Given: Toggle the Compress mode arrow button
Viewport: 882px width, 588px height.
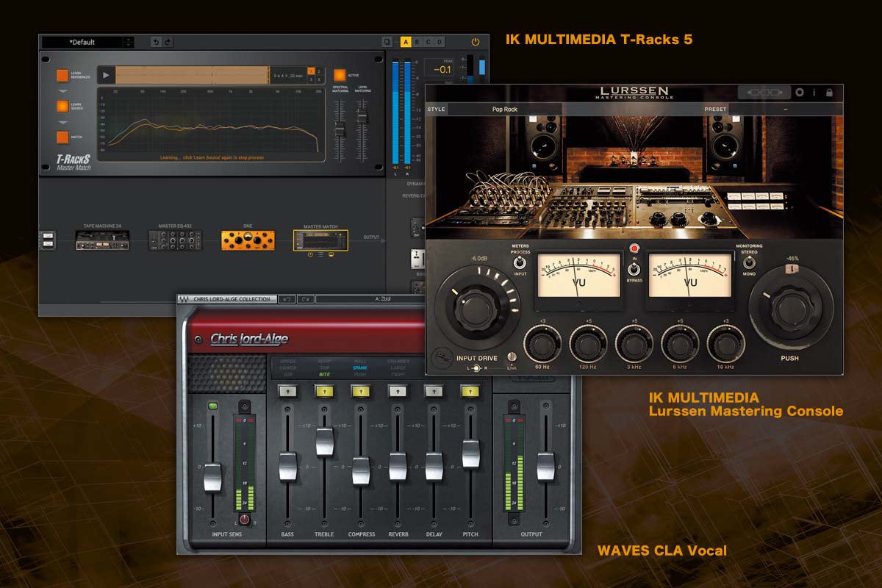Looking at the screenshot, I should 361,392.
